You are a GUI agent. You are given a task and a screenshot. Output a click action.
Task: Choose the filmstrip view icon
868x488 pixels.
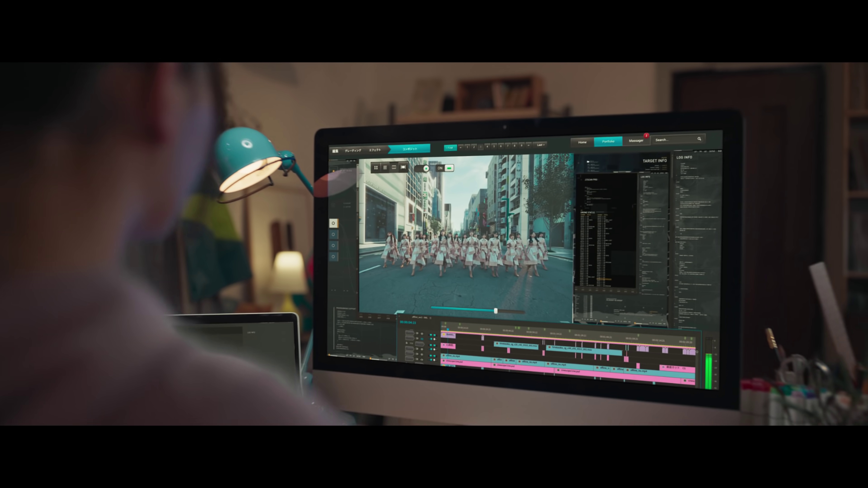tap(403, 167)
